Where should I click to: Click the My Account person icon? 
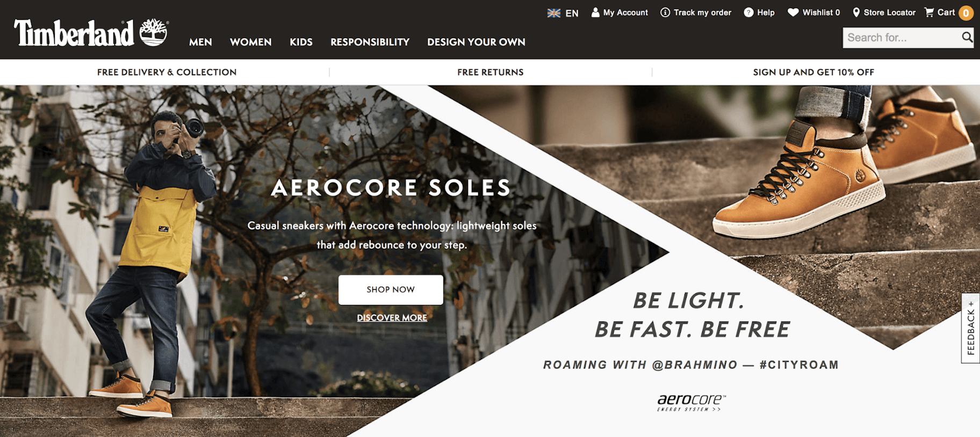pyautogui.click(x=595, y=12)
